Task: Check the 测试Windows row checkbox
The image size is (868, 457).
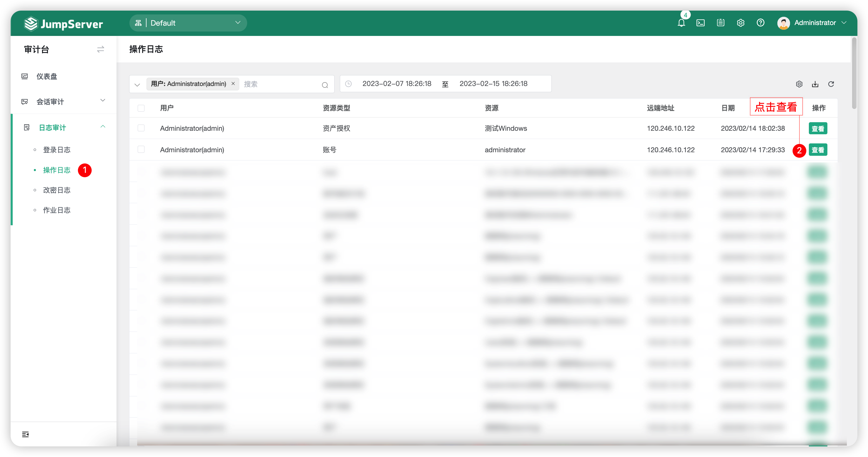Action: (x=141, y=128)
